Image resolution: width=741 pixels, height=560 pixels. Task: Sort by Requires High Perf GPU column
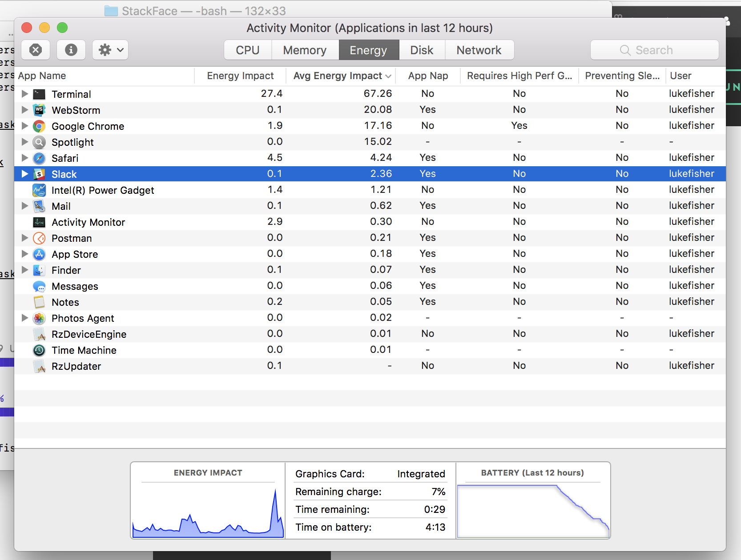coord(520,76)
